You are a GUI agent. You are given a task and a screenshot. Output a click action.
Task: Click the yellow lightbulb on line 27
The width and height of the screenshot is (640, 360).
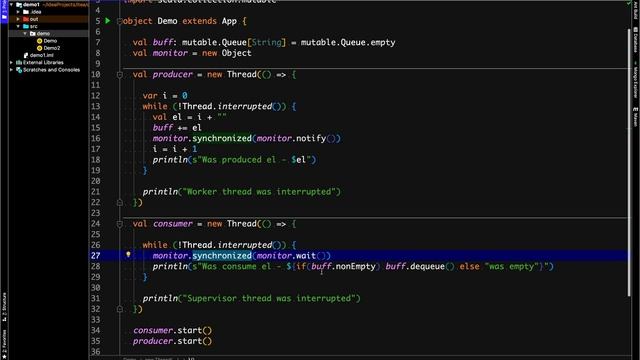[128, 255]
